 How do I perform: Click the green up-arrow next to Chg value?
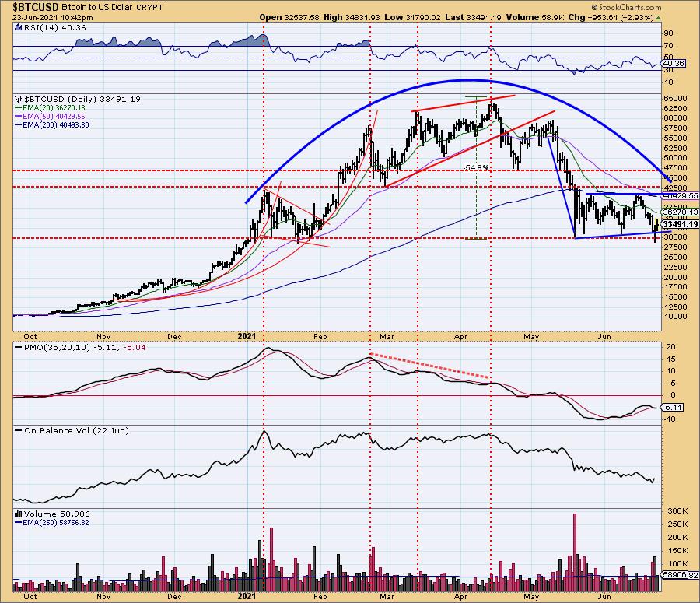tap(659, 18)
